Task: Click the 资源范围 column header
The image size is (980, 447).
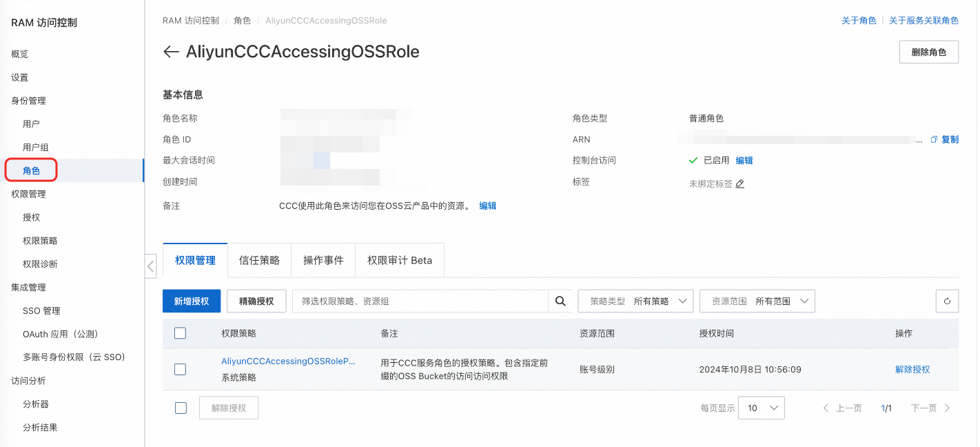Action: pyautogui.click(x=597, y=333)
